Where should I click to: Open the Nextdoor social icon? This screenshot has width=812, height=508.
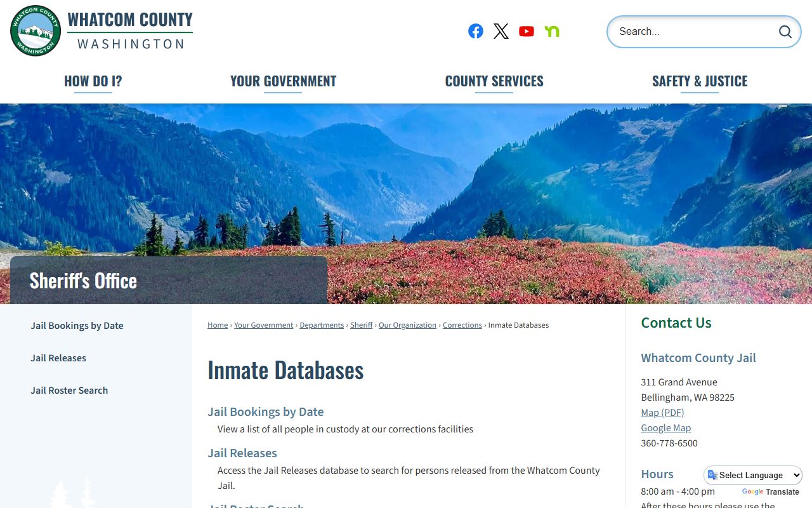click(552, 31)
